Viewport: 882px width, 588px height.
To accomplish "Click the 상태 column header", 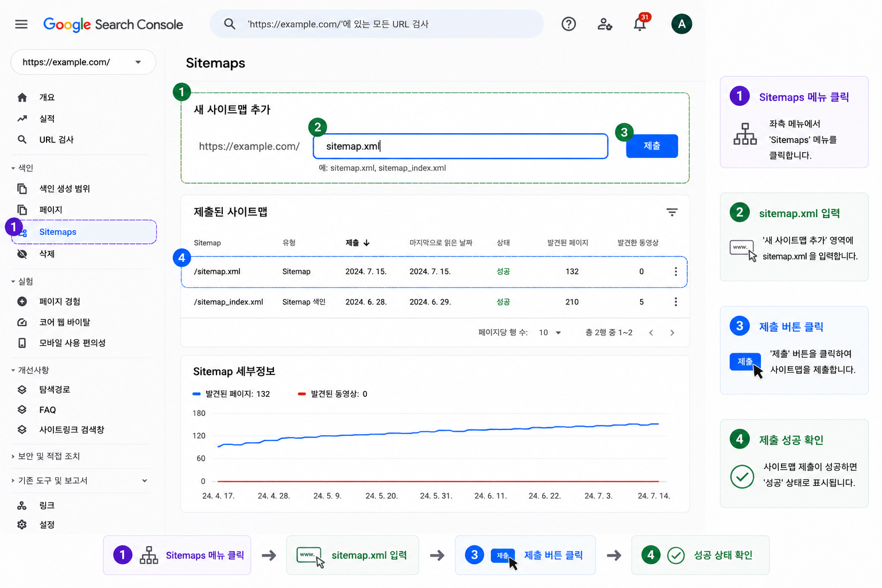I will [x=504, y=243].
